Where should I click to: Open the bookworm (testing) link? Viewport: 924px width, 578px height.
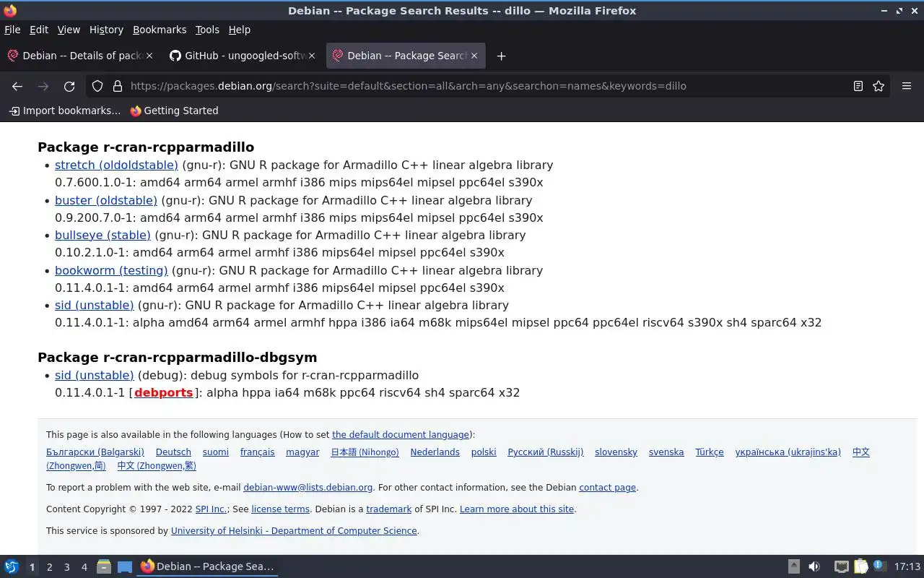pos(111,270)
